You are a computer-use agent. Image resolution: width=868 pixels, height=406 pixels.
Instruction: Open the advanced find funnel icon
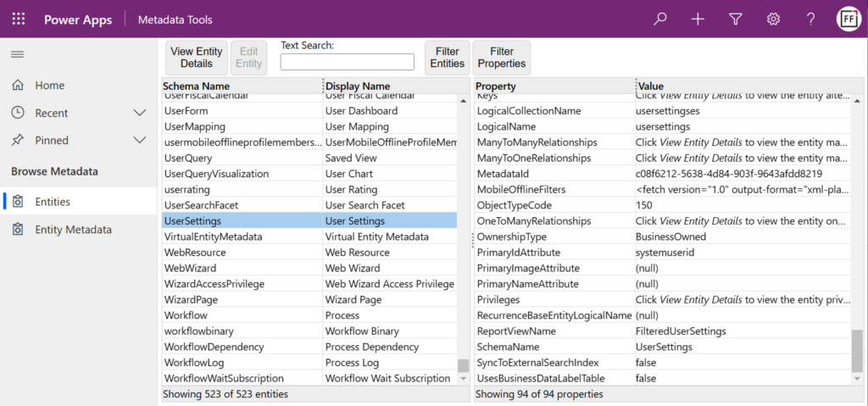(x=735, y=19)
